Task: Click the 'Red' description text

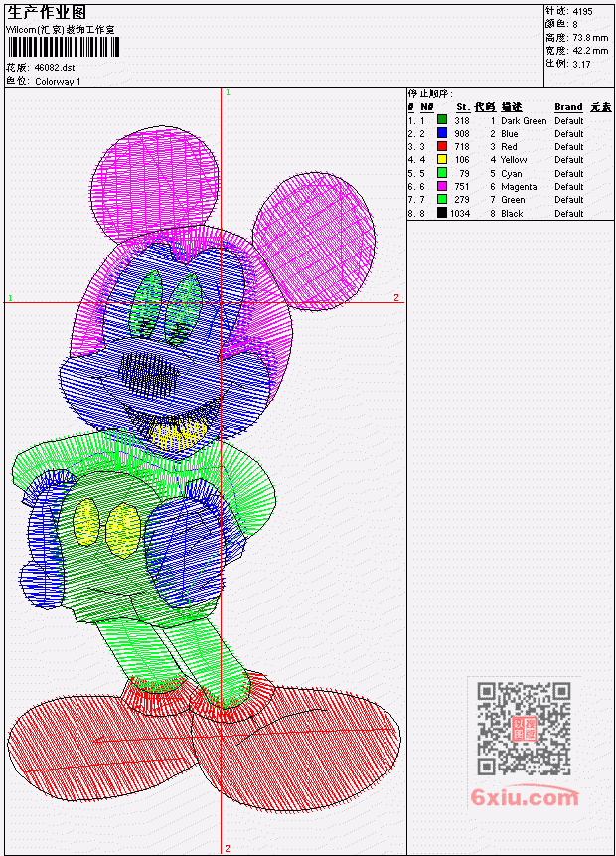Action: coord(509,147)
